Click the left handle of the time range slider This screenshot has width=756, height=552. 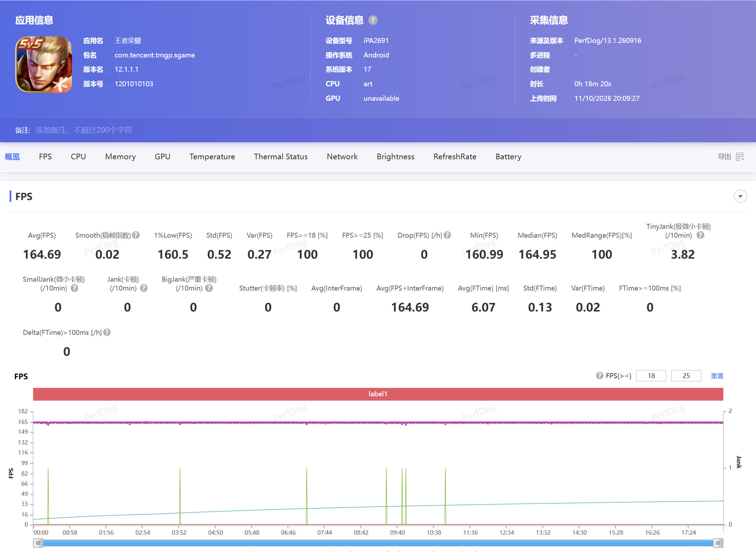(x=38, y=543)
